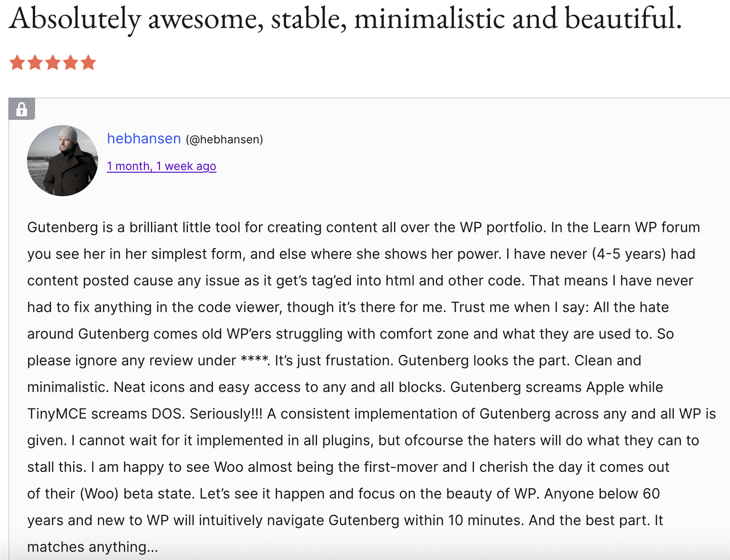Open the hebhansen username link

pos(144,139)
